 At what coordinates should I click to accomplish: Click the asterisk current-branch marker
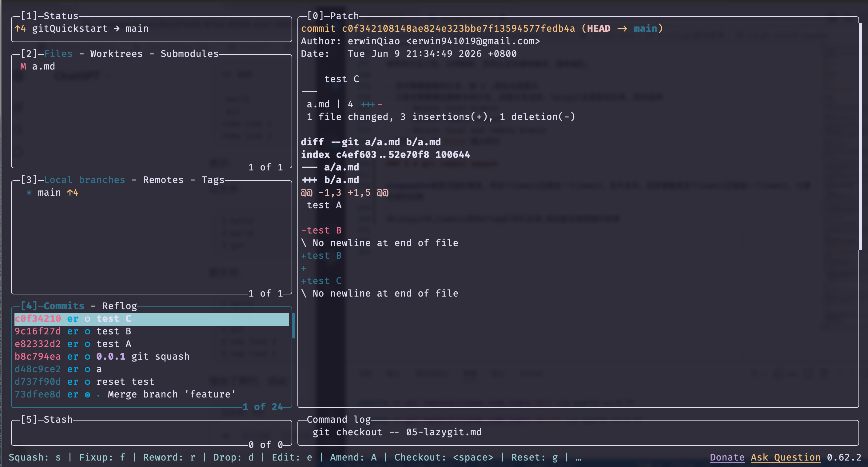click(29, 193)
